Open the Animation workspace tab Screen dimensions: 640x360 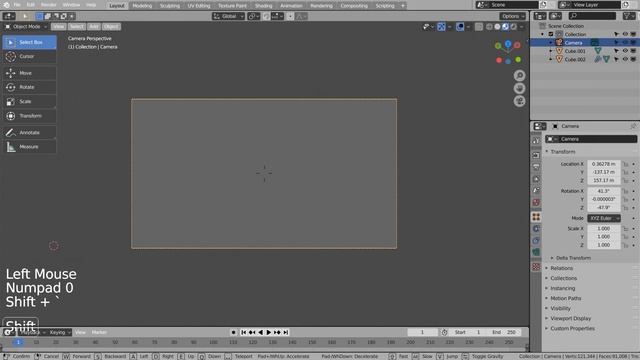click(x=291, y=6)
